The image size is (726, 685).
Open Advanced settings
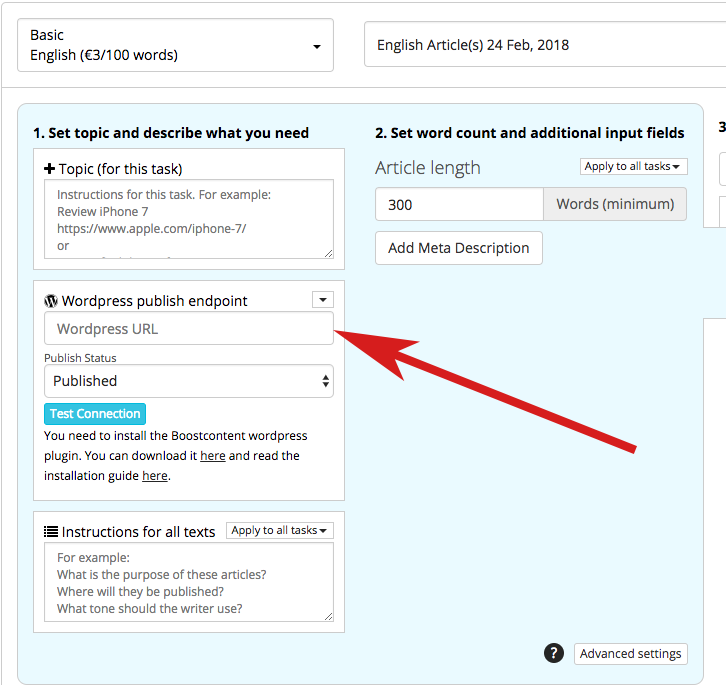631,654
